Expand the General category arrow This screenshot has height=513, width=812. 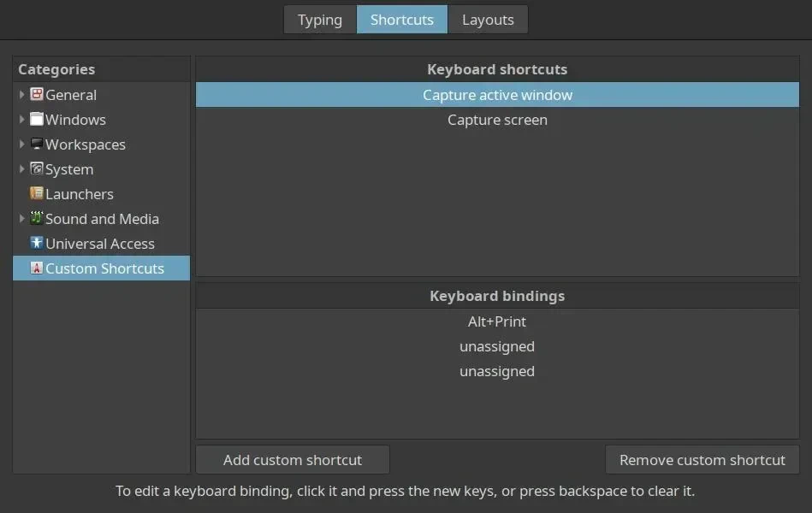tap(21, 95)
